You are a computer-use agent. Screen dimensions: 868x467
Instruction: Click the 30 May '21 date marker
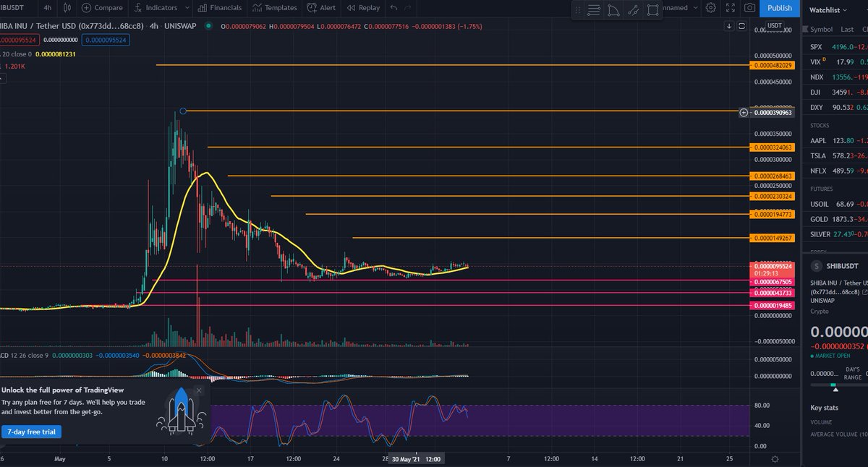pos(417,458)
